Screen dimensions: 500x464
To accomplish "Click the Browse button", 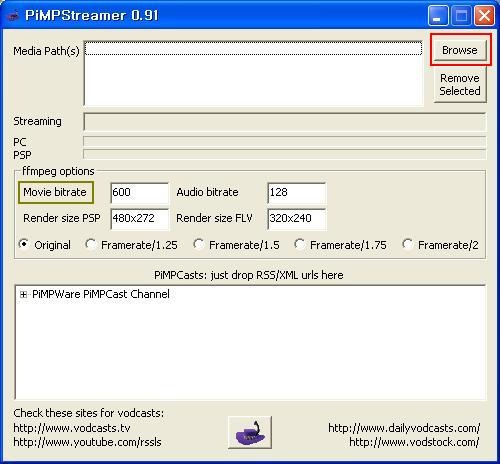I will tap(460, 50).
